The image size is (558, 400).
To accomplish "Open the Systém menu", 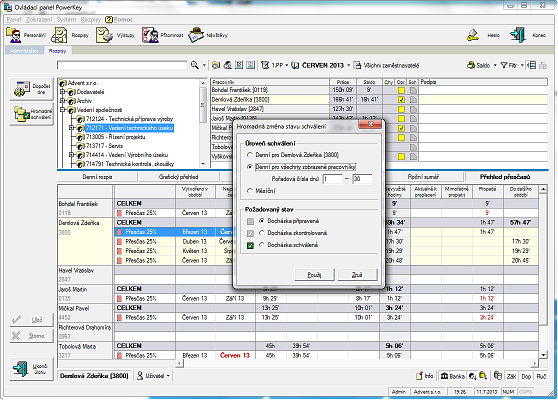I will point(67,20).
